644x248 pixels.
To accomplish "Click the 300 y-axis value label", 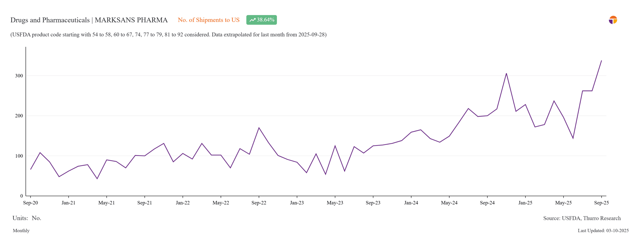I will [19, 76].
